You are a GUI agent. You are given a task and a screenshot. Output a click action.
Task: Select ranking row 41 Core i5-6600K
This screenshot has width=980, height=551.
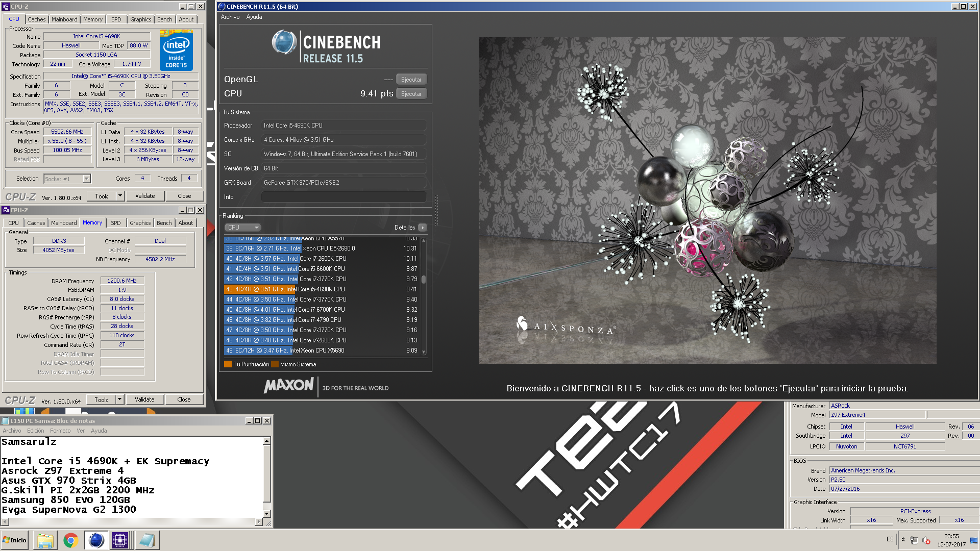point(322,269)
